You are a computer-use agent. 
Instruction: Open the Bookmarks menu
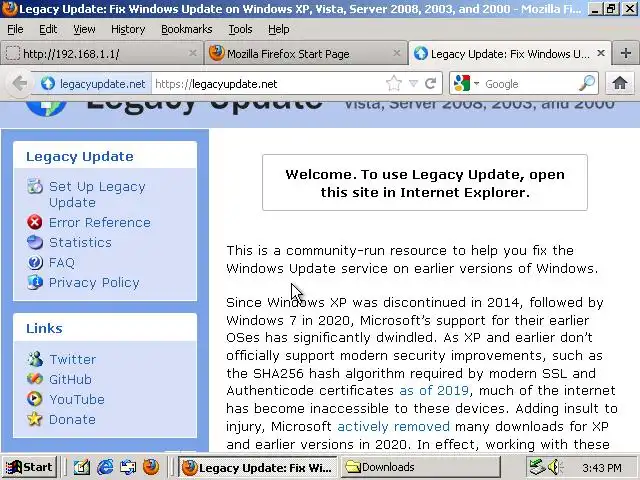coord(187,29)
